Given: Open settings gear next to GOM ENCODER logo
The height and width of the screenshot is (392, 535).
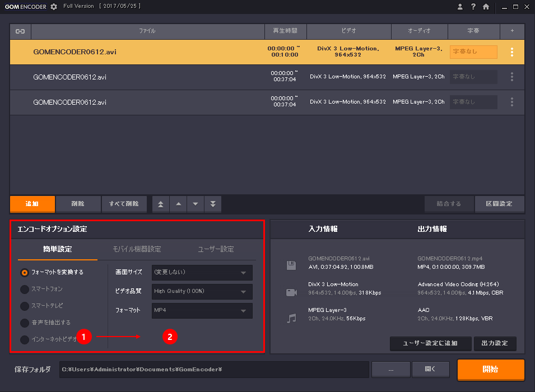Looking at the screenshot, I should click(54, 7).
